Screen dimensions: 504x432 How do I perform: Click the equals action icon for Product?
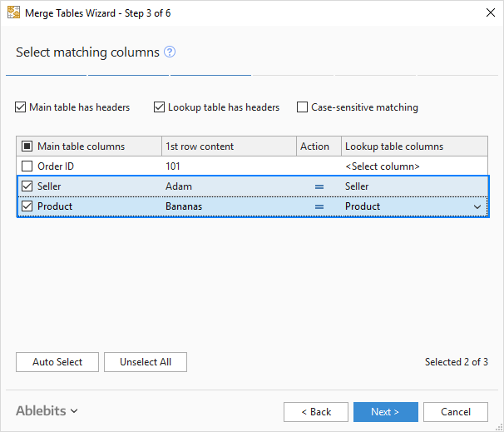[x=319, y=206]
